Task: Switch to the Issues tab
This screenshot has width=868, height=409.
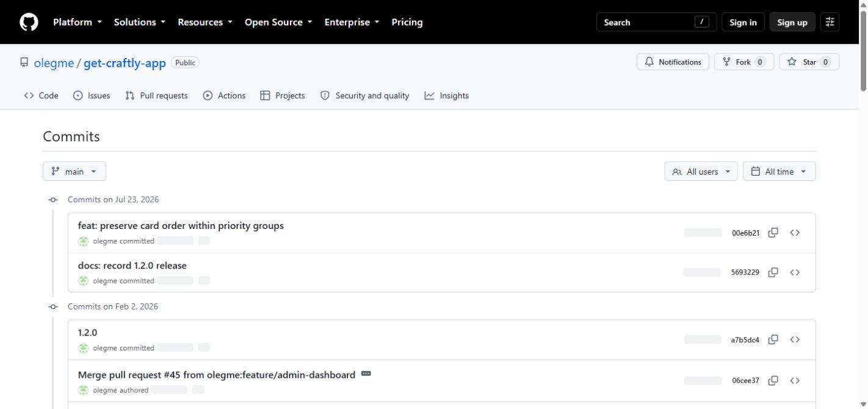Action: 92,96
